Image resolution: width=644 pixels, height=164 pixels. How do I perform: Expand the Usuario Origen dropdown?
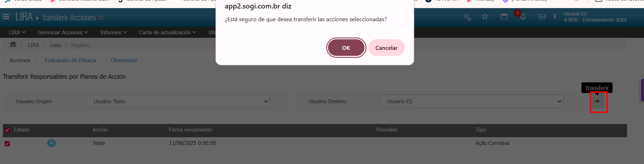pos(178,101)
